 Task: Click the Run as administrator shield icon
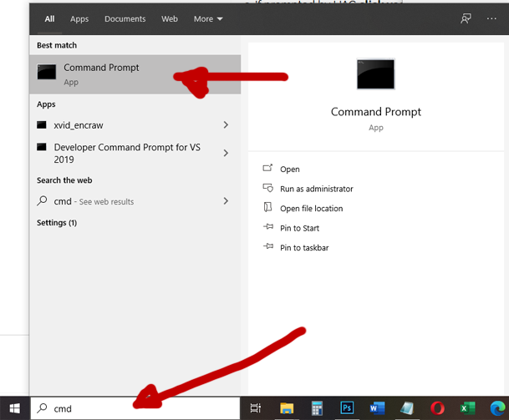[267, 188]
